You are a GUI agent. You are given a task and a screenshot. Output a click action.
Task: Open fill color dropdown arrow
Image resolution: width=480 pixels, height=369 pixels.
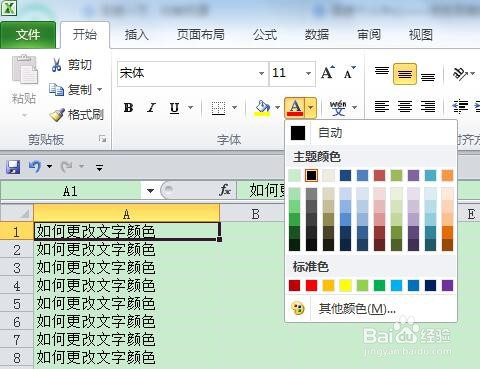pos(277,107)
